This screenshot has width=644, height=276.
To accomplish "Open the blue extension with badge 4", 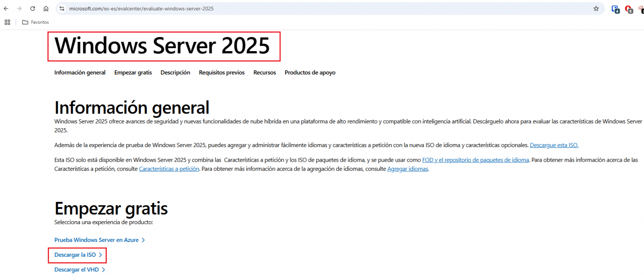I will click(x=615, y=9).
